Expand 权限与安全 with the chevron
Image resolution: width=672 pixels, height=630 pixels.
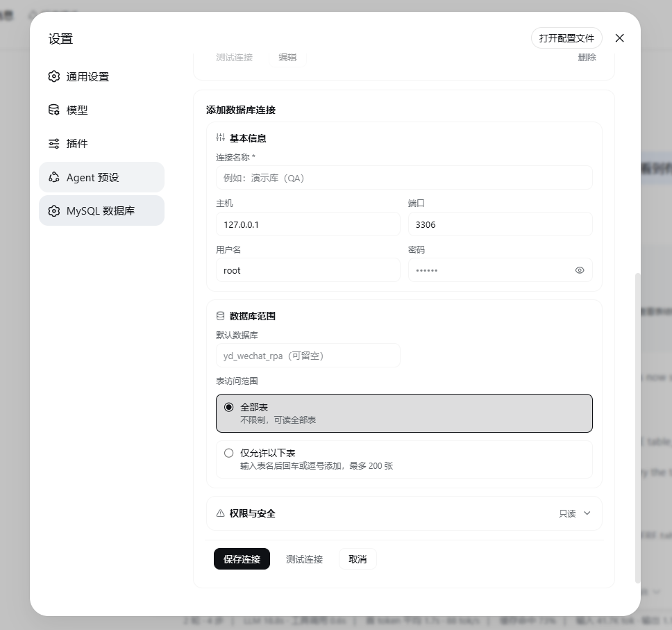click(587, 513)
